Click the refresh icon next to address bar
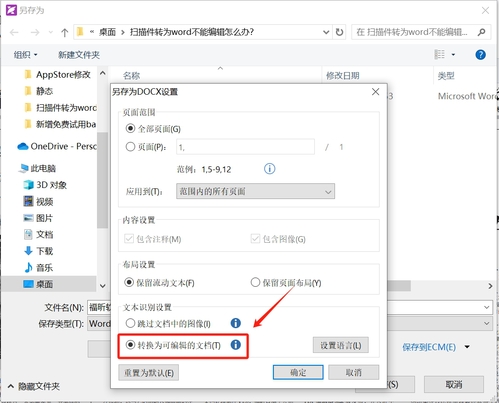The width and height of the screenshot is (499, 403). pos(339,32)
